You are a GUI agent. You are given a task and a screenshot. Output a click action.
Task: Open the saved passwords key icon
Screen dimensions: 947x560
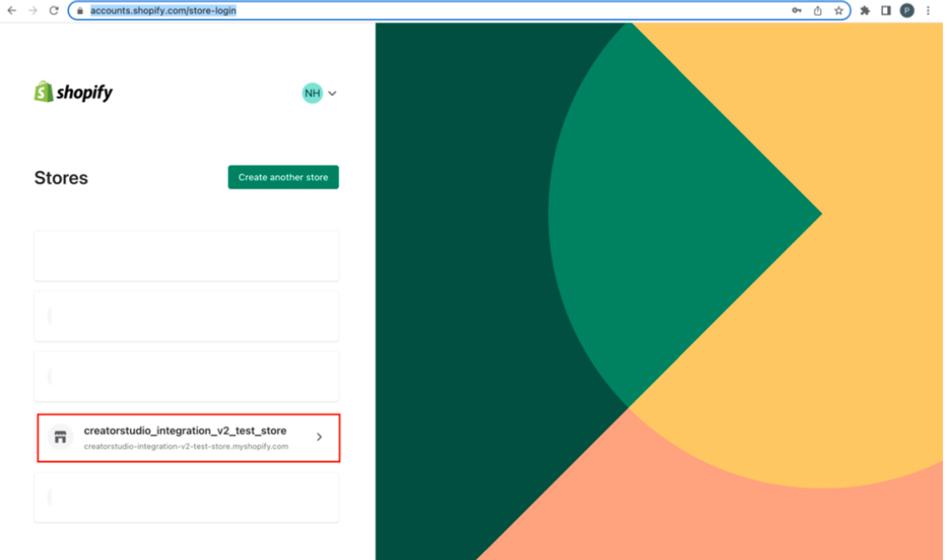click(x=796, y=10)
